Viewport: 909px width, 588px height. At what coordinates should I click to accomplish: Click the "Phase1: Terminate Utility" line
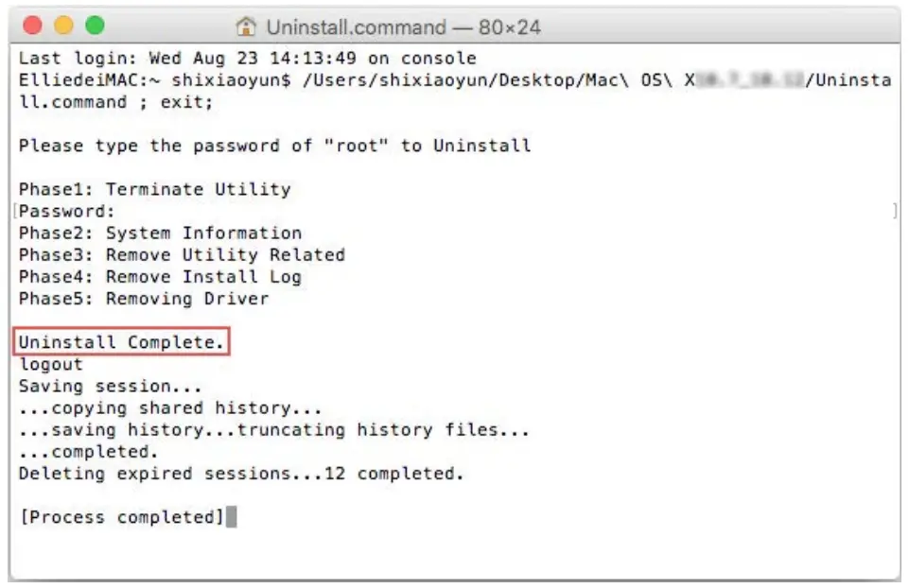click(x=154, y=189)
